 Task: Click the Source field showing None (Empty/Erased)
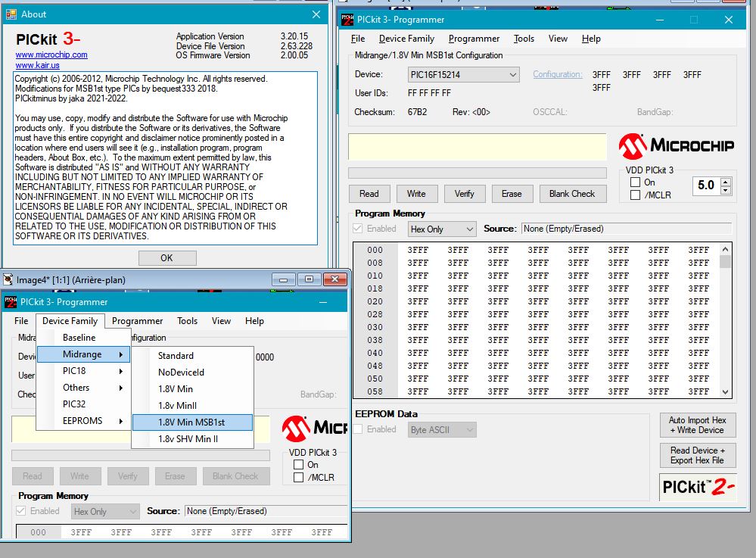coord(627,229)
